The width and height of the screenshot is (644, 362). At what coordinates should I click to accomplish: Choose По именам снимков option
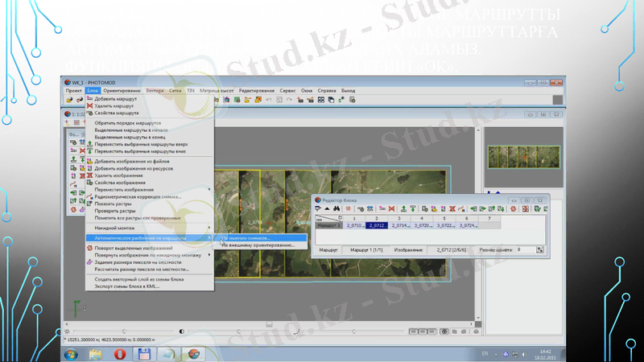coord(246,238)
